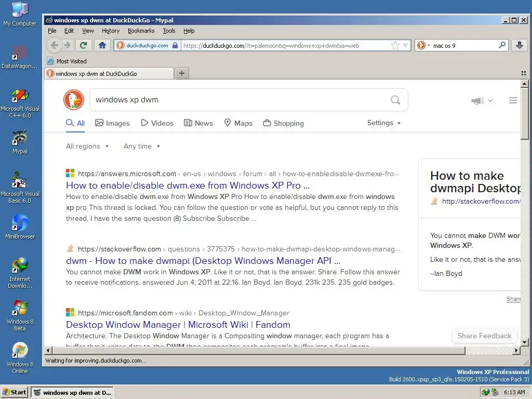Switch to the Videos tab
The height and width of the screenshot is (399, 532).
(157, 123)
